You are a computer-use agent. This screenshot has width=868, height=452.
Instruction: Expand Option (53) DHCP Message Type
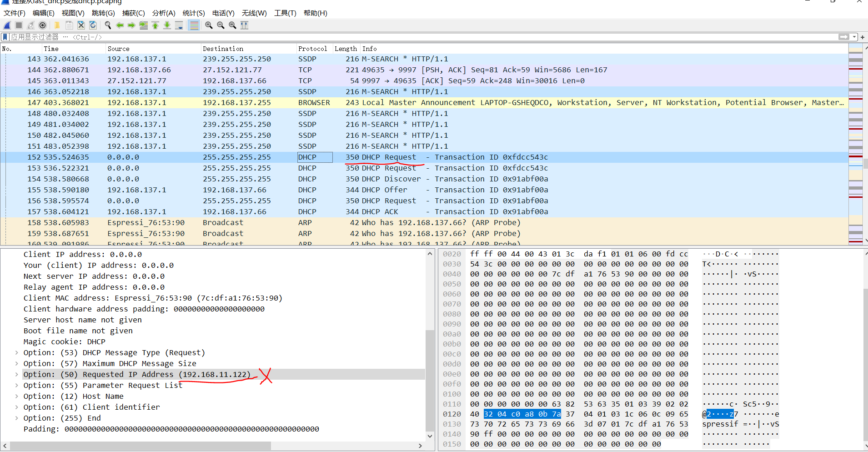[17, 353]
